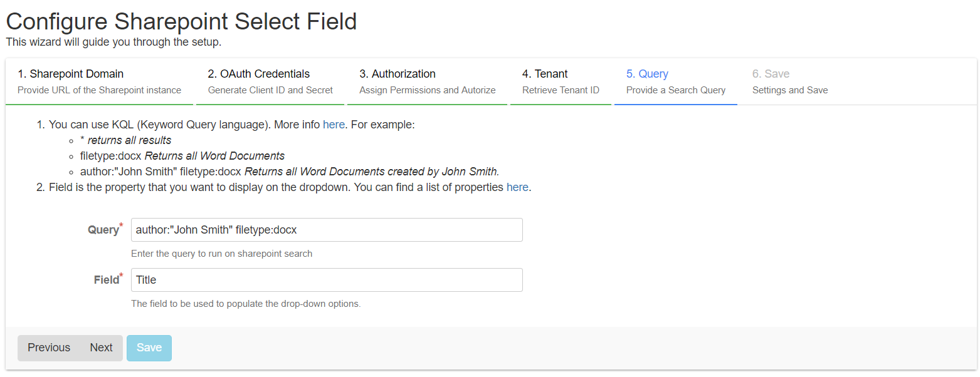Switch to the Authorization step
This screenshot has width=980, height=377.
point(427,81)
